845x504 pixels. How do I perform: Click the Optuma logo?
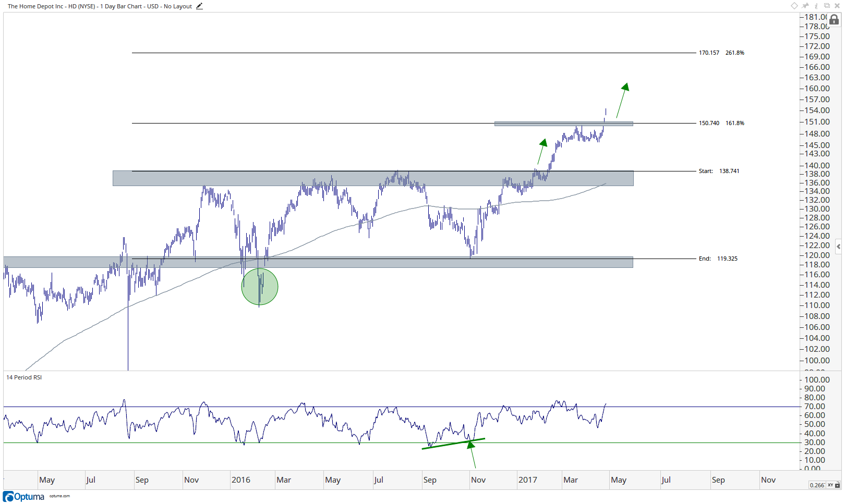pyautogui.click(x=24, y=497)
